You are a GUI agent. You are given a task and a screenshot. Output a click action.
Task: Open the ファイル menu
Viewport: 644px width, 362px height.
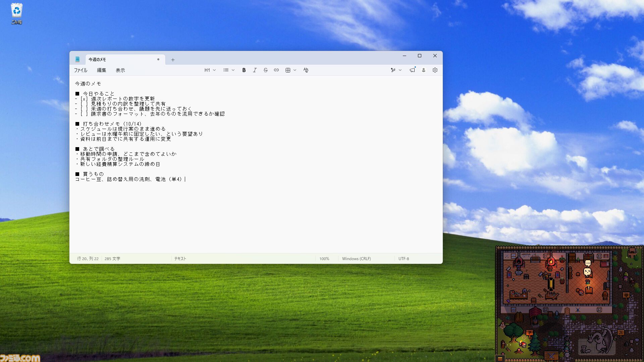80,70
